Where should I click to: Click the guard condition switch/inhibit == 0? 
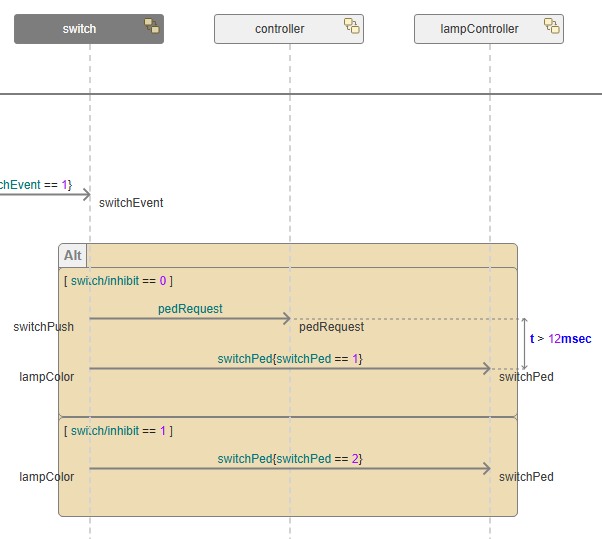point(118,281)
